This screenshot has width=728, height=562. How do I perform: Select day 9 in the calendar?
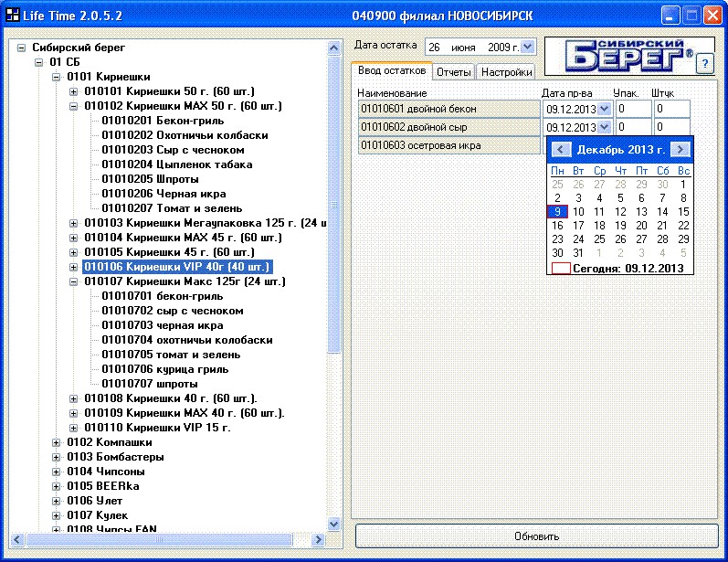(557, 212)
